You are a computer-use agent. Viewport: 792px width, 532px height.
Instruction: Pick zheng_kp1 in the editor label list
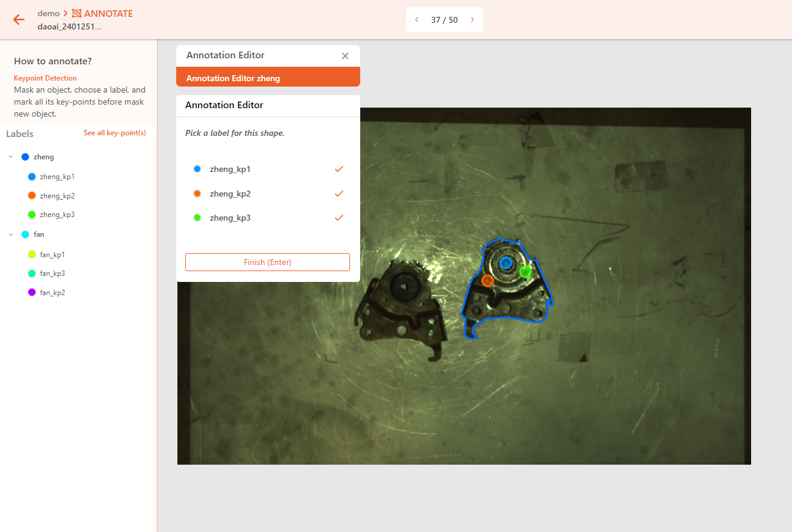coord(230,169)
